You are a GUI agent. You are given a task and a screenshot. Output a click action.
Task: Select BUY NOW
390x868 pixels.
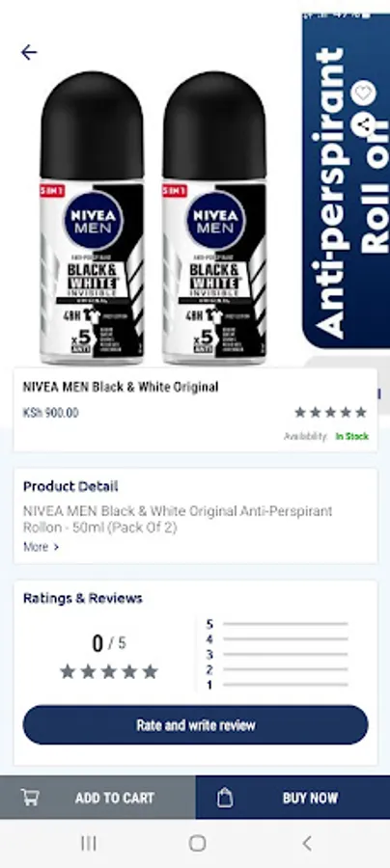[x=292, y=798]
